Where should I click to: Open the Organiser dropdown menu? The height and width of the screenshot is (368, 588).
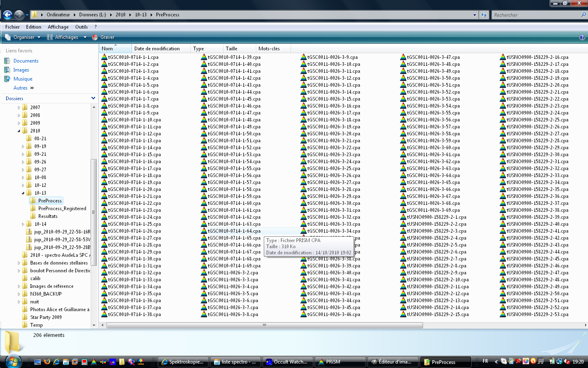pos(23,37)
